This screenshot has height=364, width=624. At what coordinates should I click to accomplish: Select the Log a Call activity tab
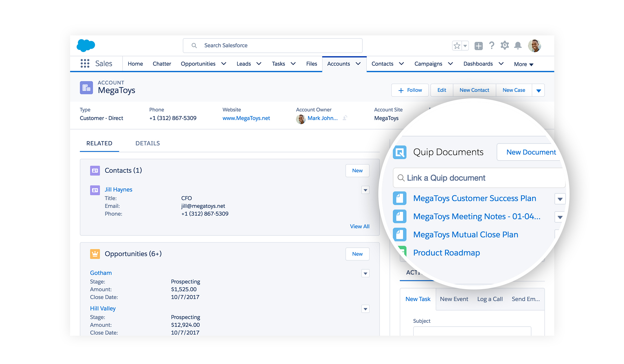(490, 299)
